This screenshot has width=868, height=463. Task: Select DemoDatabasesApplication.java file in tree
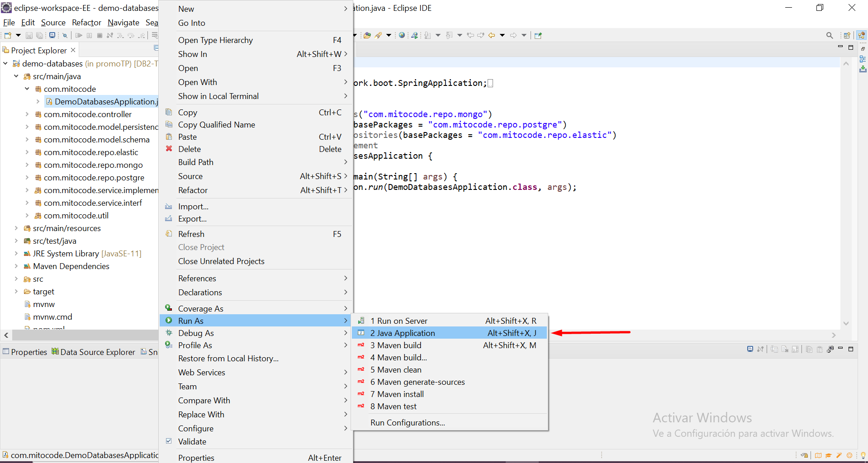102,101
